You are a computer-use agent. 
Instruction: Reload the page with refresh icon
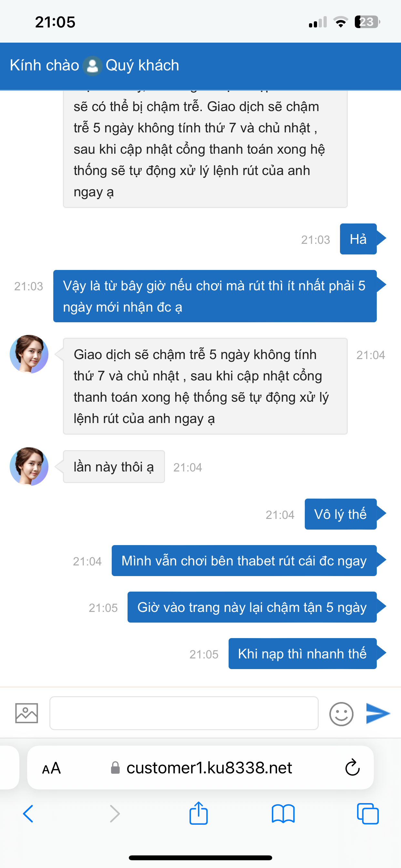[x=353, y=768]
